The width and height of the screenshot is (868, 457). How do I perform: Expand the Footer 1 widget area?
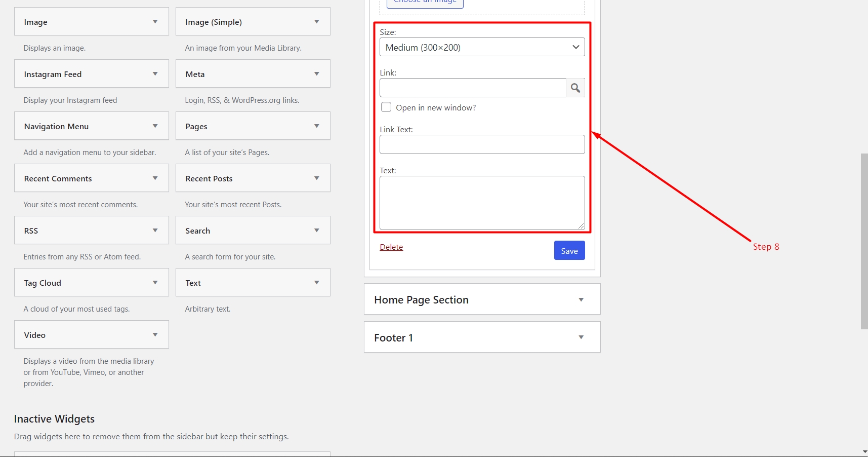(x=581, y=337)
